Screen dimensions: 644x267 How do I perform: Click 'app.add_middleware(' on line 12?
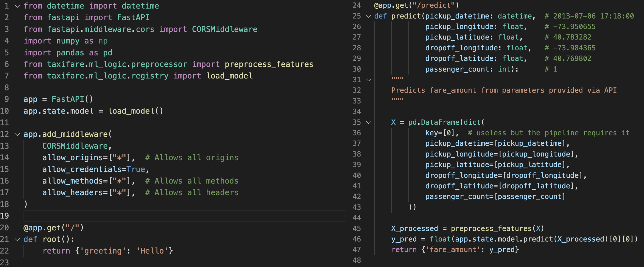tap(68, 134)
